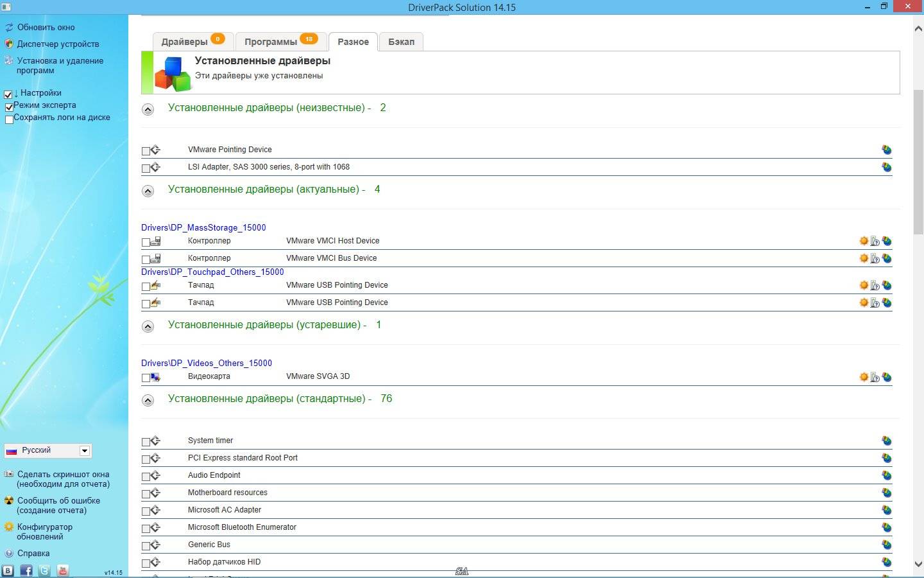Screen dimensions: 924x578
Task: Click the web search globe icon for VMware VMCI Host Device
Action: (887, 241)
